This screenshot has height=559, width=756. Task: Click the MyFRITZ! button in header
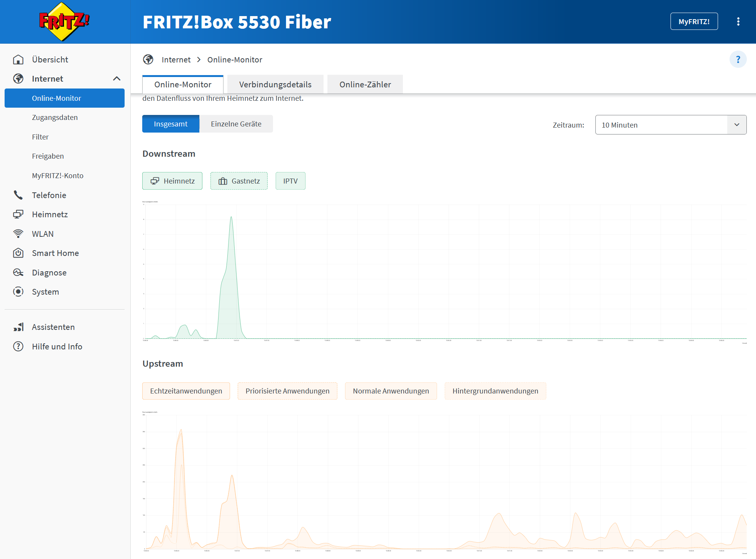[x=694, y=21]
